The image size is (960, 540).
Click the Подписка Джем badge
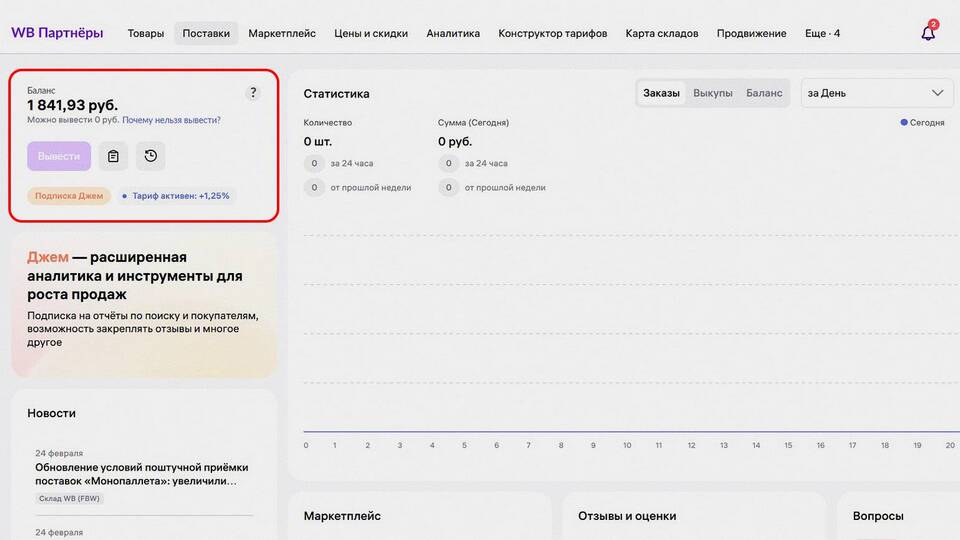(x=69, y=196)
